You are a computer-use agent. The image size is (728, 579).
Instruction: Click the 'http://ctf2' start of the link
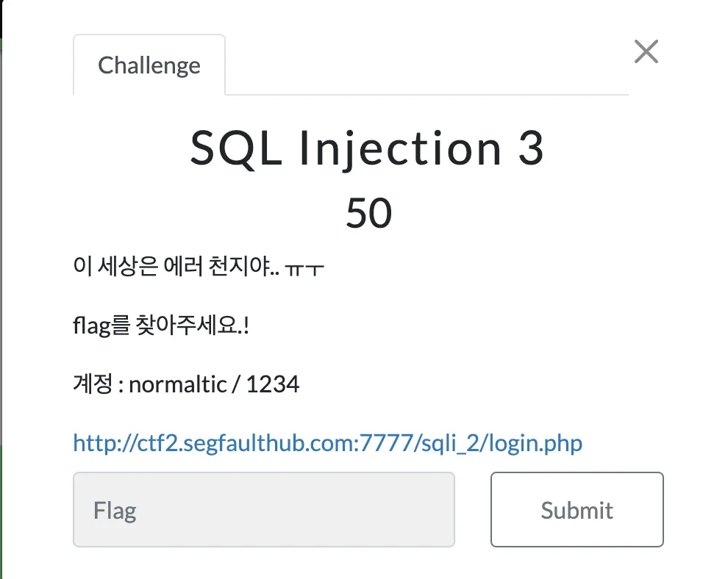(125, 442)
